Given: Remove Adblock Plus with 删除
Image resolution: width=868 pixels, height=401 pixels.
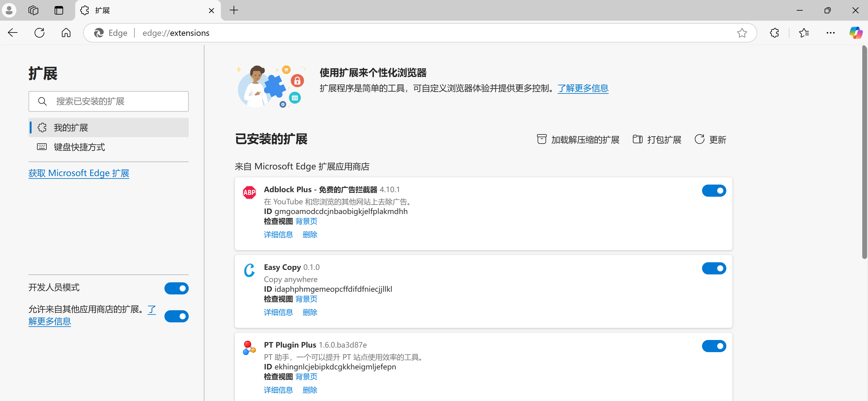Looking at the screenshot, I should click(x=310, y=235).
